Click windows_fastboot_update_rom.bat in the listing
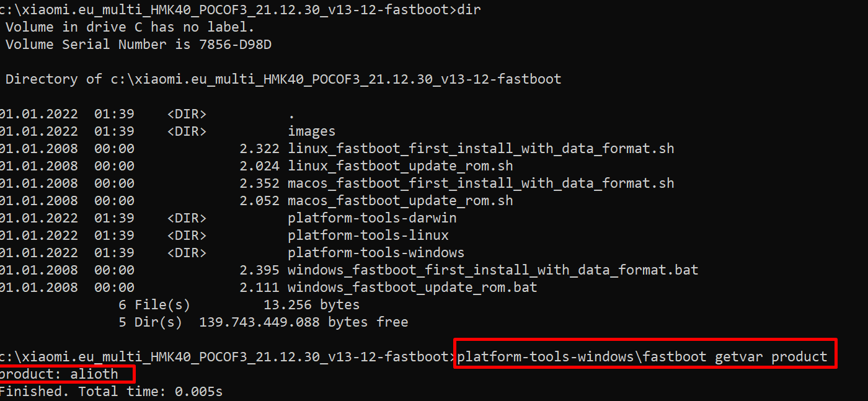Image resolution: width=868 pixels, height=401 pixels. (x=412, y=288)
